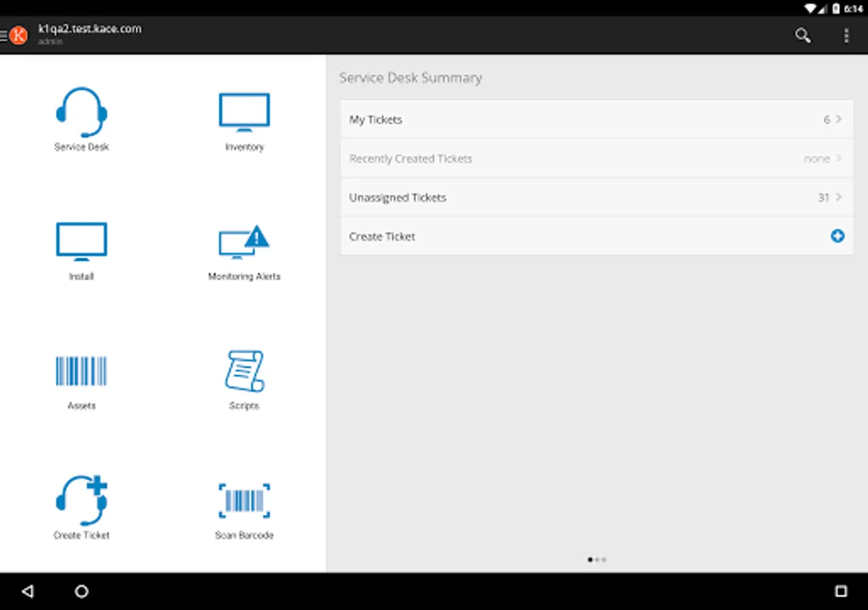Open the three-dot overflow menu
The width and height of the screenshot is (868, 610).
(846, 36)
